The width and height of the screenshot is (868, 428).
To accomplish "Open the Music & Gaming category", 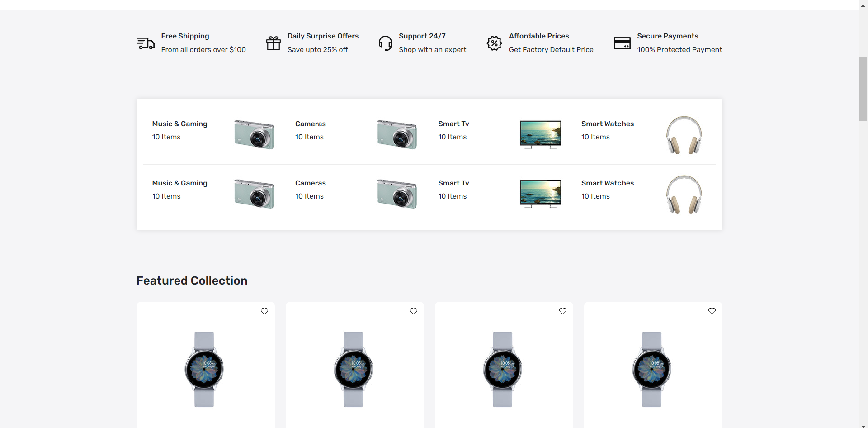I will (x=179, y=124).
